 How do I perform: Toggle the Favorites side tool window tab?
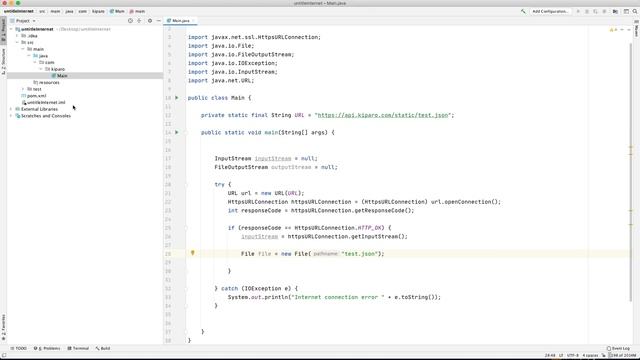pyautogui.click(x=3, y=327)
